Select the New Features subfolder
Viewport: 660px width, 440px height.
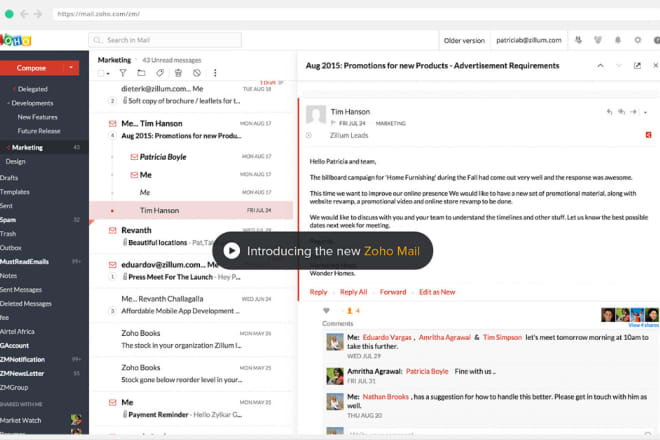[x=37, y=117]
